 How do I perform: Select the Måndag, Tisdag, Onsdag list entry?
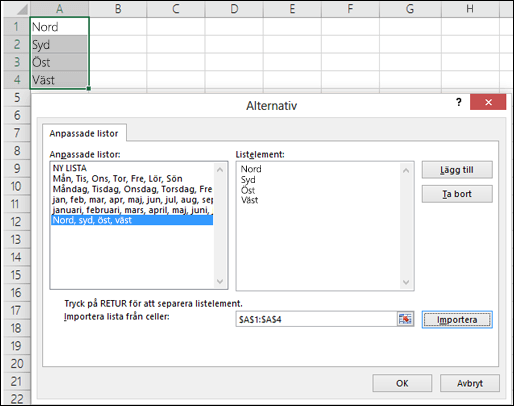(x=132, y=189)
